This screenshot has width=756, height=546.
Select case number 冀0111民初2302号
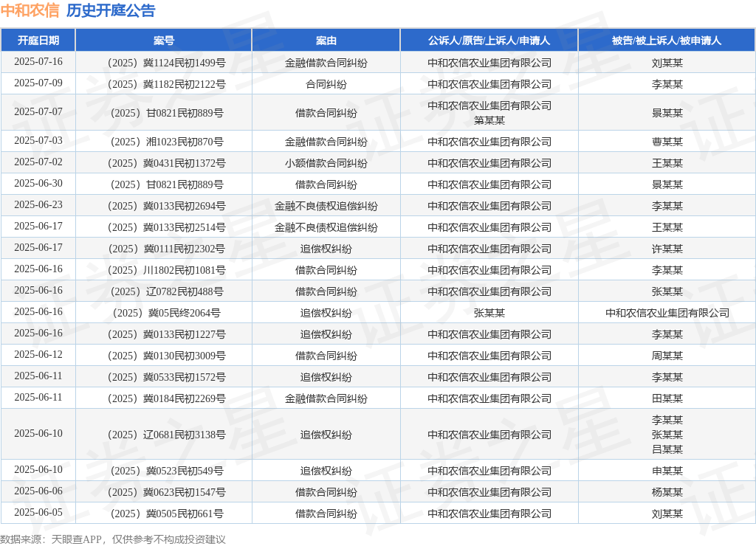click(x=166, y=249)
